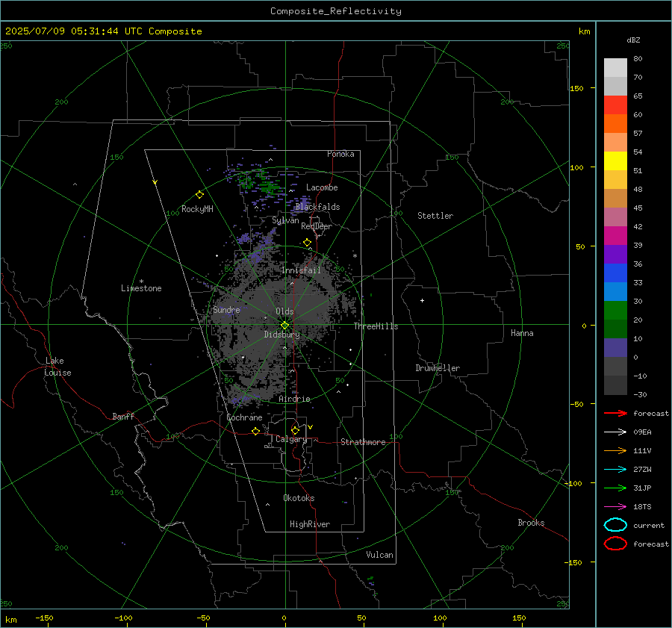Click the Airdrie city label
The height and width of the screenshot is (628, 672).
pos(294,399)
